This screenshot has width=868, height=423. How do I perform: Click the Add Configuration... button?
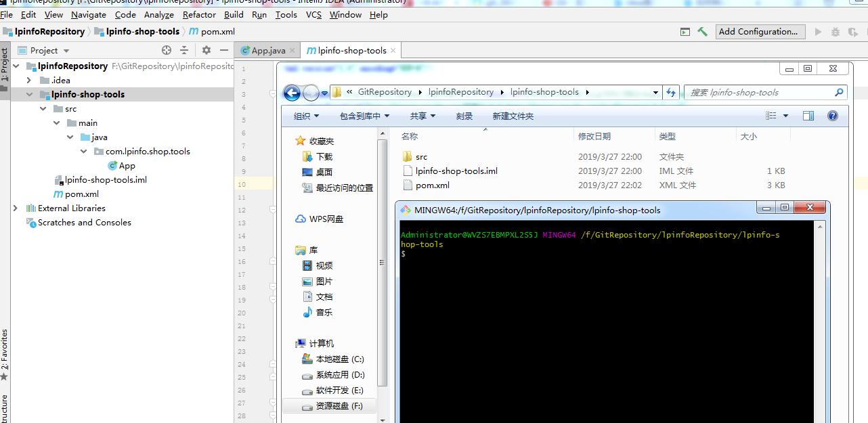pyautogui.click(x=761, y=32)
